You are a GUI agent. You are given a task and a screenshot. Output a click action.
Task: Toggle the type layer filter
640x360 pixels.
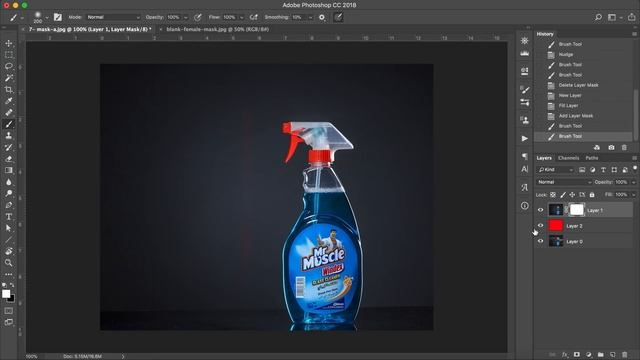603,169
